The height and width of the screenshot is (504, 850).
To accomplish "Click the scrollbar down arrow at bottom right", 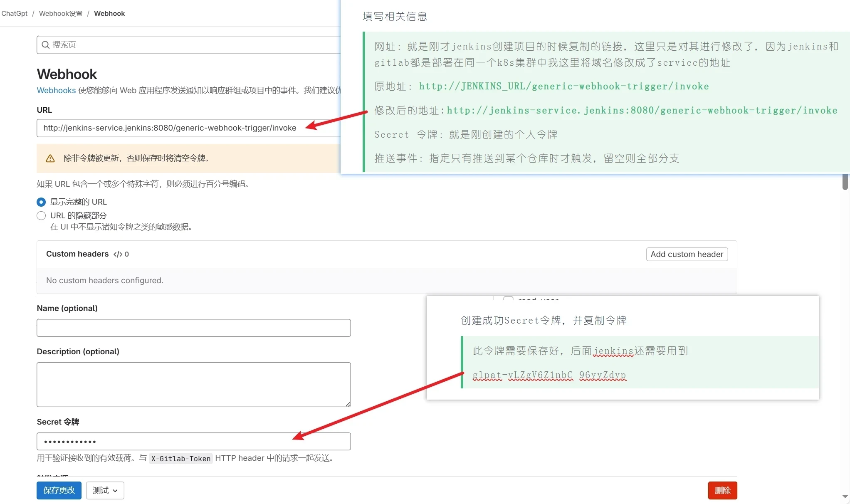I will click(845, 496).
